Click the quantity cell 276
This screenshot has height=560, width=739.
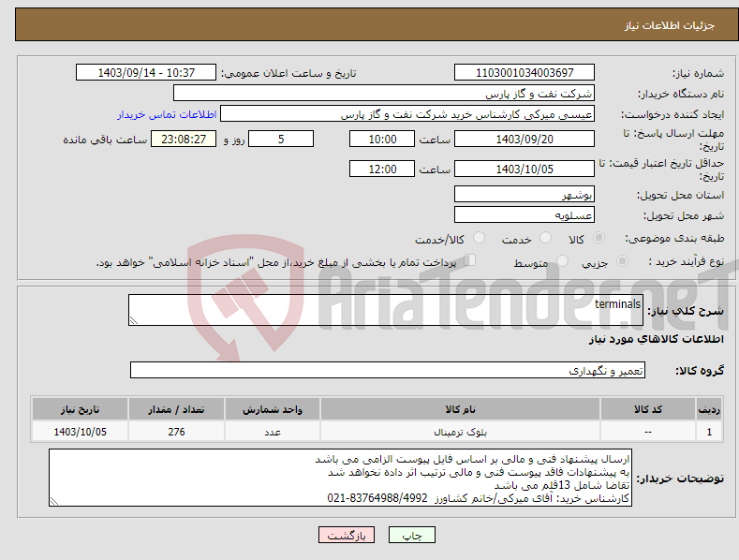click(176, 432)
